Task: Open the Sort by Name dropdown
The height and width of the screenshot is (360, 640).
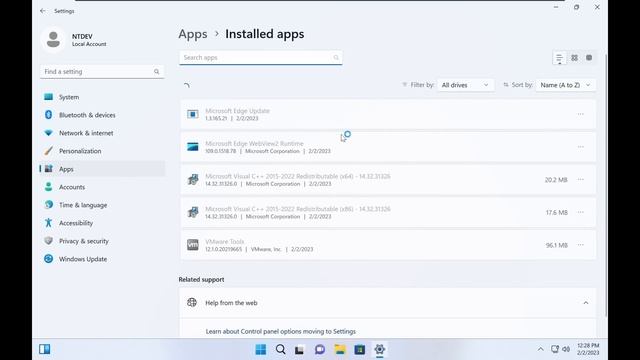Action: 566,85
